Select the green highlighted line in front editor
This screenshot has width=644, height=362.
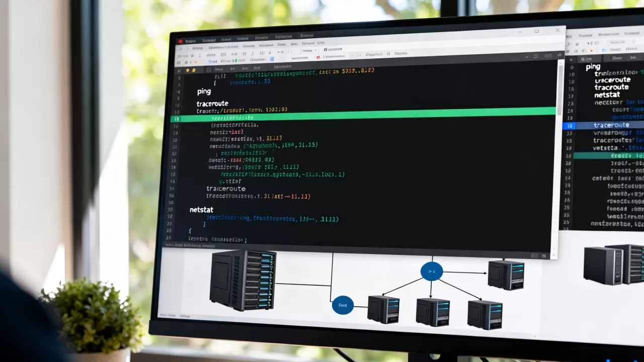tap(363, 115)
